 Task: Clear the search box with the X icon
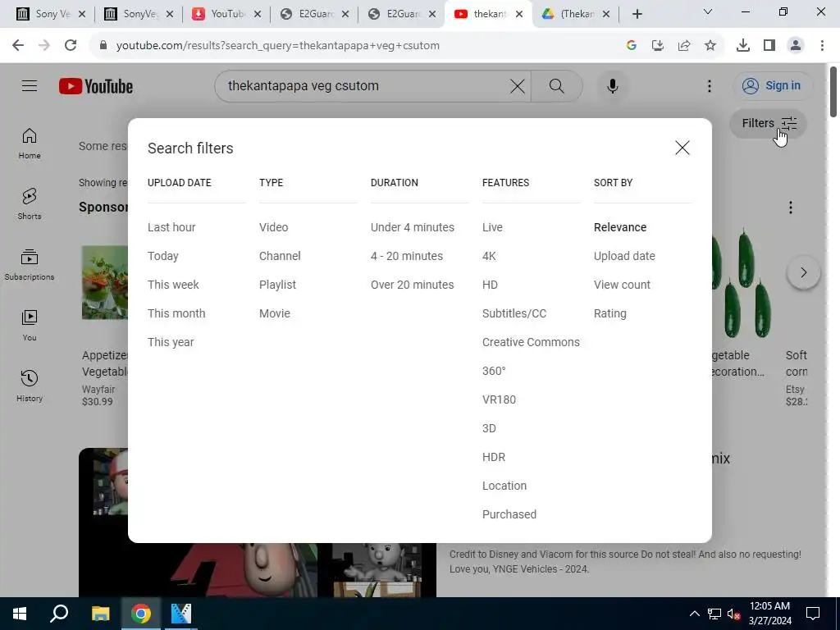pos(517,85)
